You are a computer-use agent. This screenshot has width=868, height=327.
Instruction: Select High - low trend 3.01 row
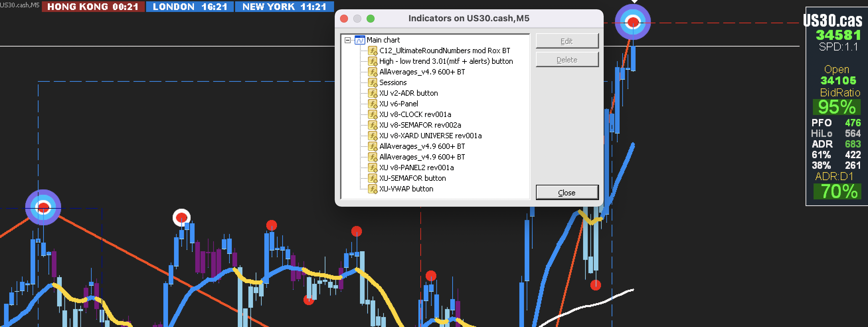(446, 61)
